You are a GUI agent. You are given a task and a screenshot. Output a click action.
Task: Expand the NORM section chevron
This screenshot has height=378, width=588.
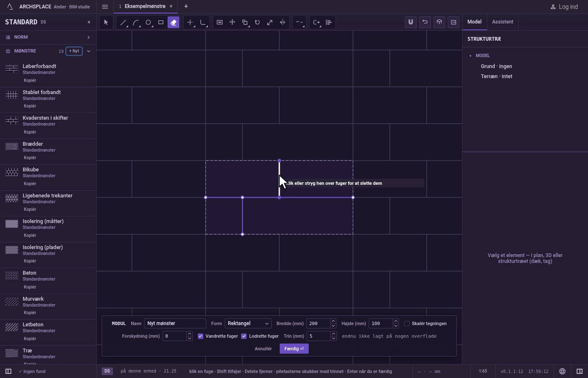[89, 37]
